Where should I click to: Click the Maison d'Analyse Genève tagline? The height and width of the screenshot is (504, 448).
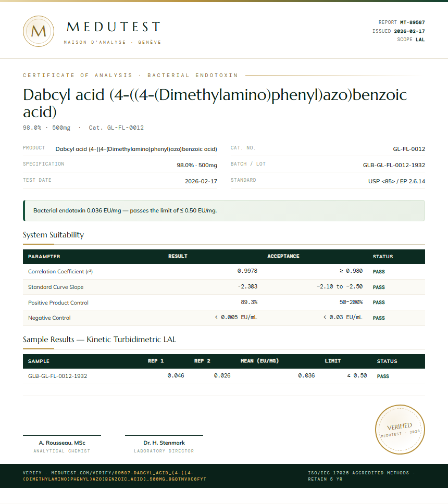pyautogui.click(x=113, y=42)
